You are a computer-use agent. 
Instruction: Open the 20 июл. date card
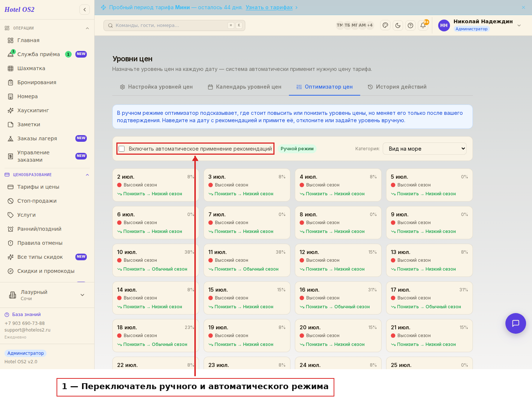pos(338,336)
